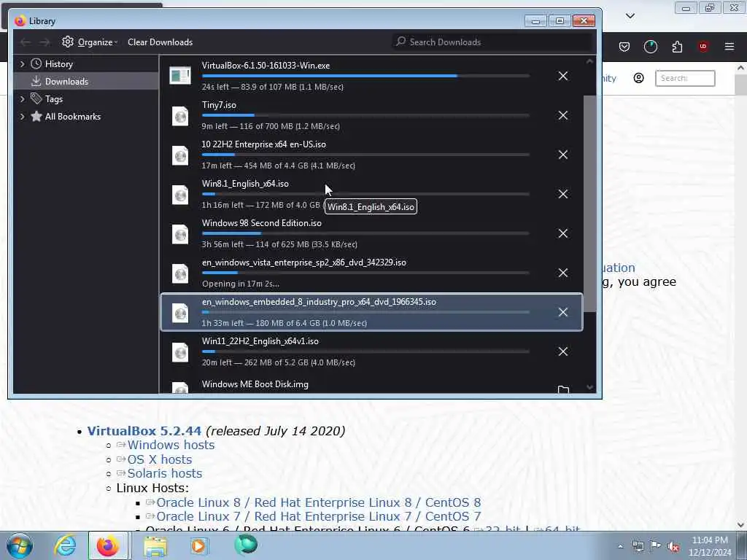The height and width of the screenshot is (560, 747).
Task: Open Oracle Linux 8 / CentOS 8 link
Action: [x=318, y=503]
